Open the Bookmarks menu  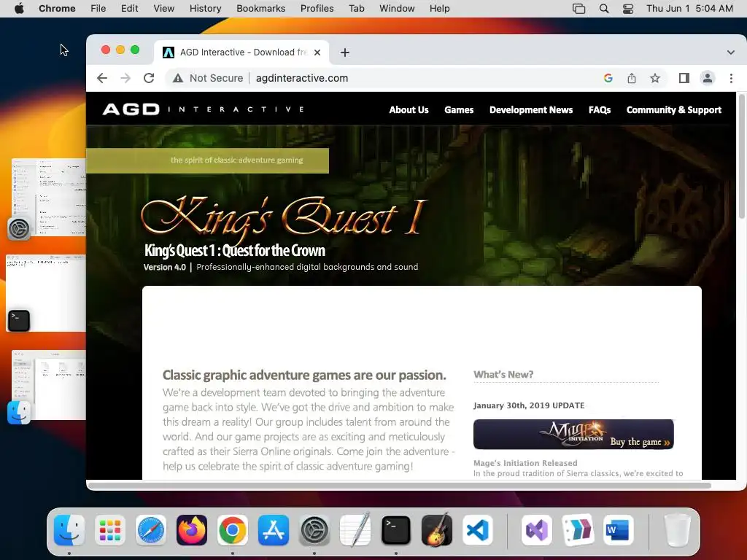coord(260,9)
